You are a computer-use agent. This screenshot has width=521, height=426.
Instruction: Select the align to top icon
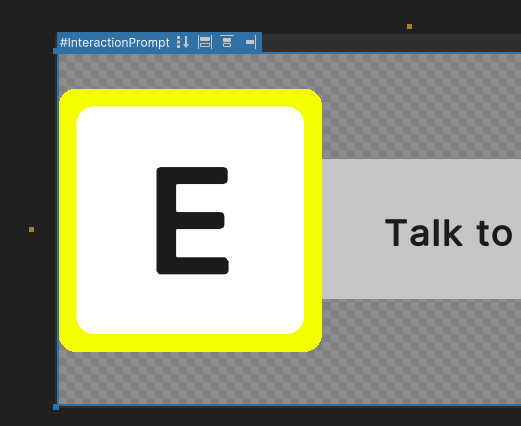click(227, 41)
